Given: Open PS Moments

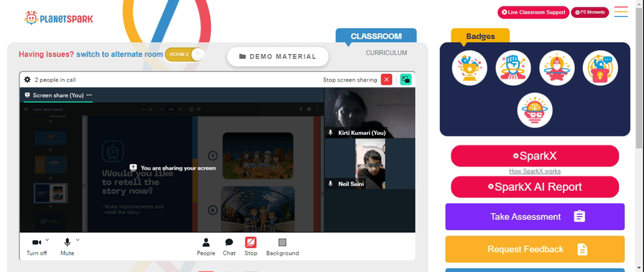Looking at the screenshot, I should pos(590,12).
